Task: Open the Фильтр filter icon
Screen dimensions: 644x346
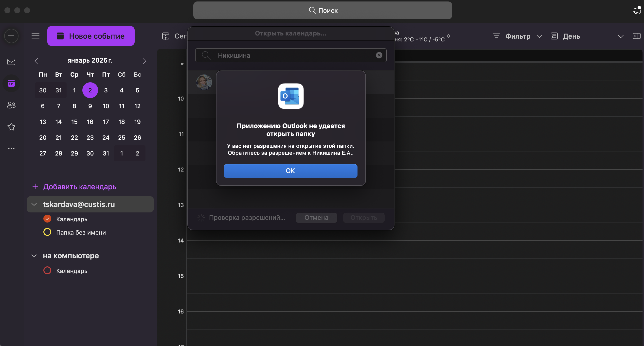Action: [x=497, y=36]
